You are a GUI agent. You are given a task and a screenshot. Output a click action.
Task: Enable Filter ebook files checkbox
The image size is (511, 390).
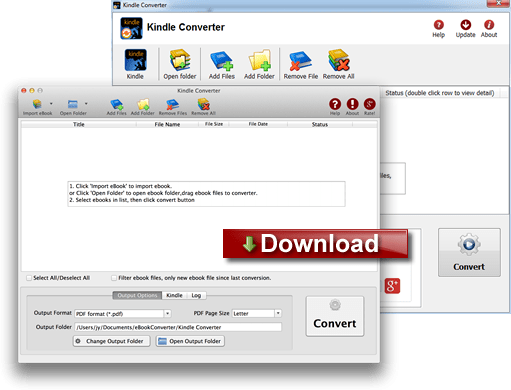114,278
